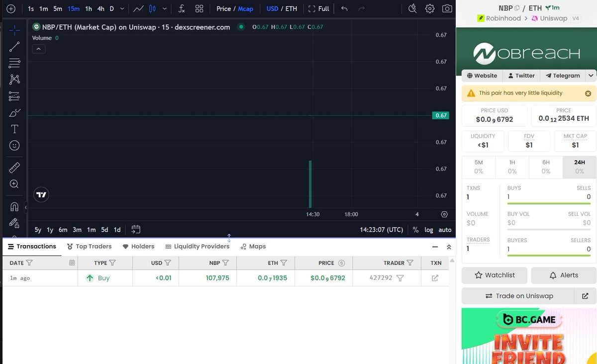597x364 pixels.
Task: Expand the transactions panel upward
Action: point(449,247)
